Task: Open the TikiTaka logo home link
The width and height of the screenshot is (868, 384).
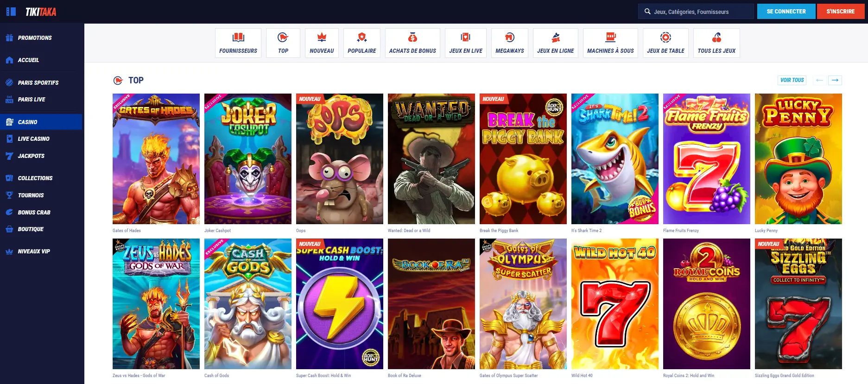Action: [41, 12]
